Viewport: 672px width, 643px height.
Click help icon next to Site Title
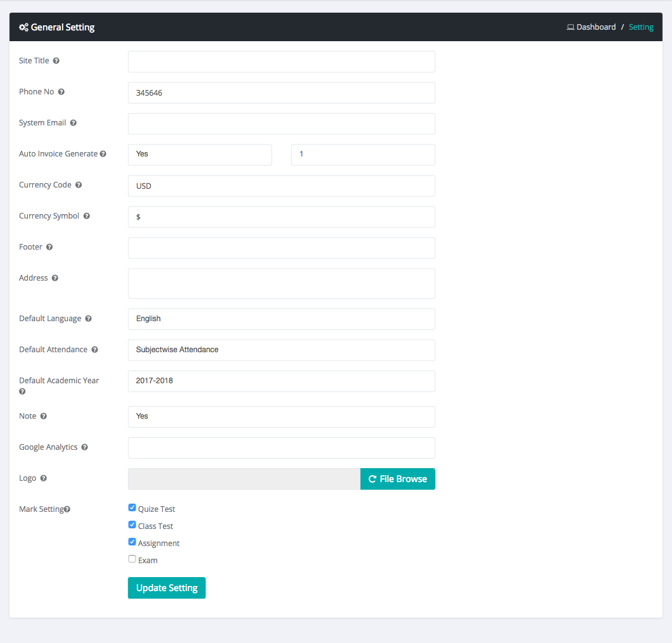[x=56, y=61]
